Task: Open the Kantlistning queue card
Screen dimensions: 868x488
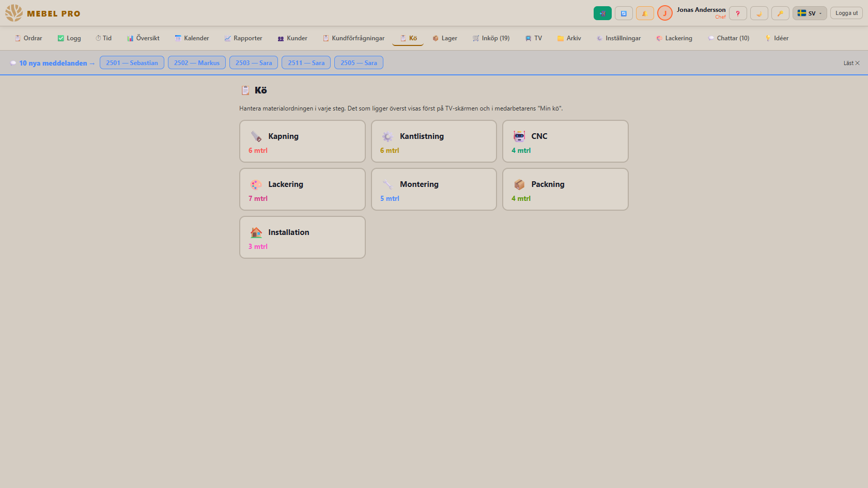Action: pyautogui.click(x=434, y=141)
